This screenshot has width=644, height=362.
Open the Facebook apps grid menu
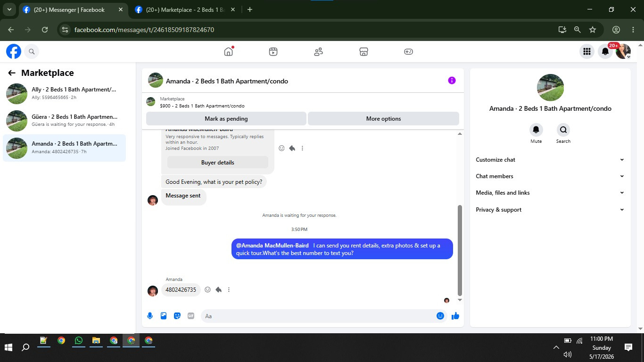coord(587,51)
